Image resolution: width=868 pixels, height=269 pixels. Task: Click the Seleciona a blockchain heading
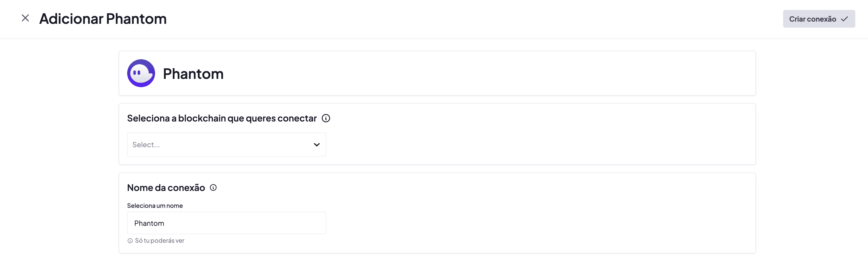pyautogui.click(x=222, y=118)
